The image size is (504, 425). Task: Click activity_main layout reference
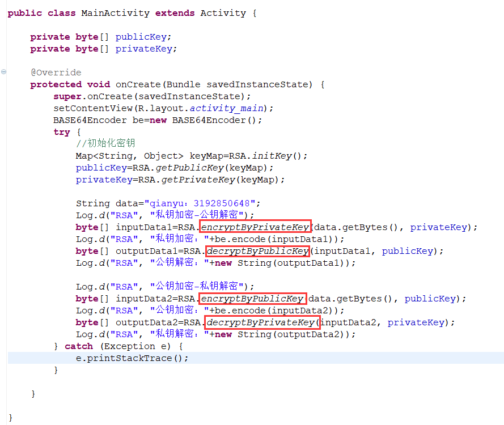[x=226, y=109]
